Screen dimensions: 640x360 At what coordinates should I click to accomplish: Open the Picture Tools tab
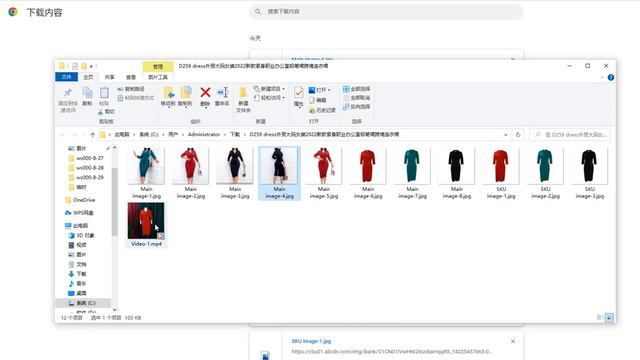tap(158, 77)
